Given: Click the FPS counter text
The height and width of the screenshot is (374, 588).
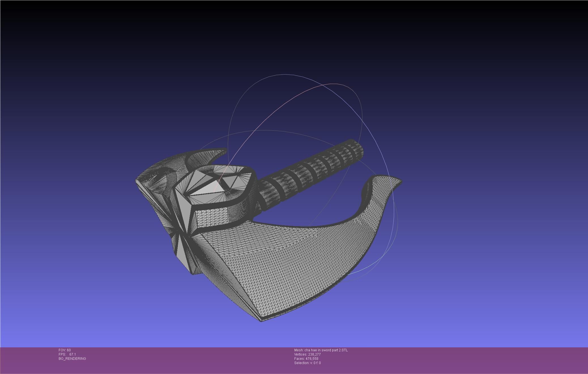Looking at the screenshot, I should 67,354.
